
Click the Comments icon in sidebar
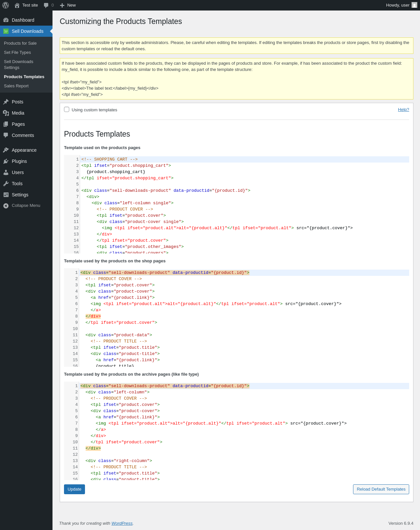(6, 135)
